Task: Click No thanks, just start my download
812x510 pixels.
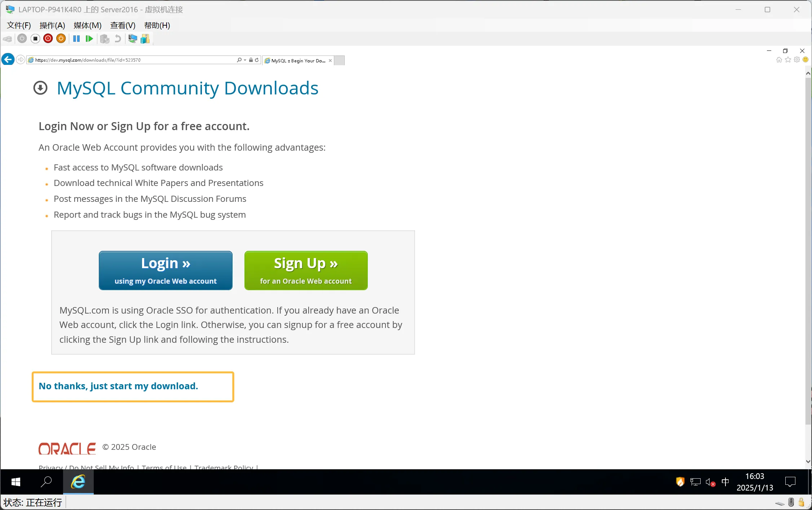Action: point(118,386)
